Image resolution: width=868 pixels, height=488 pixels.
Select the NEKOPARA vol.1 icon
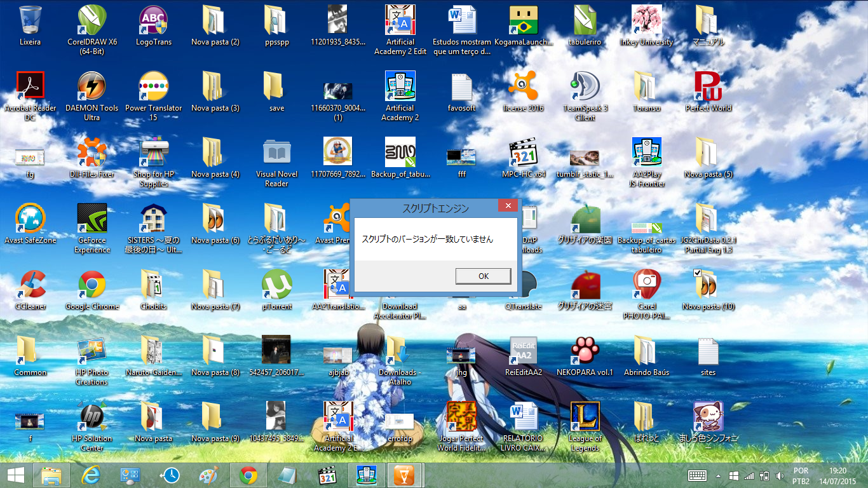pyautogui.click(x=585, y=356)
